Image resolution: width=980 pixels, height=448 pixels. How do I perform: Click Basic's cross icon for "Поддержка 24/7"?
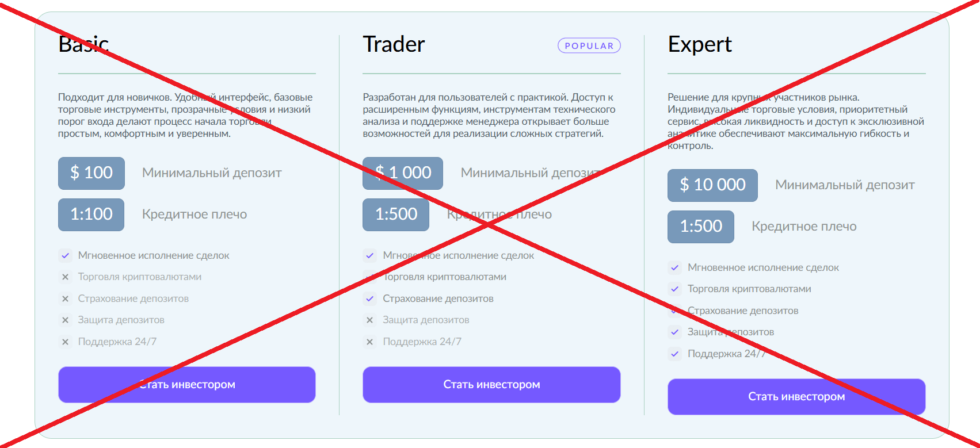[66, 342]
